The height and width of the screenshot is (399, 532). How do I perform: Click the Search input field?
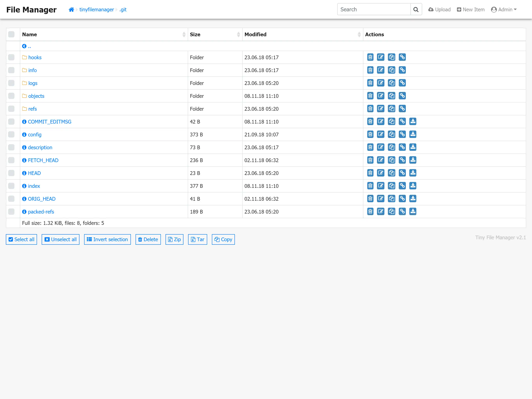point(374,9)
